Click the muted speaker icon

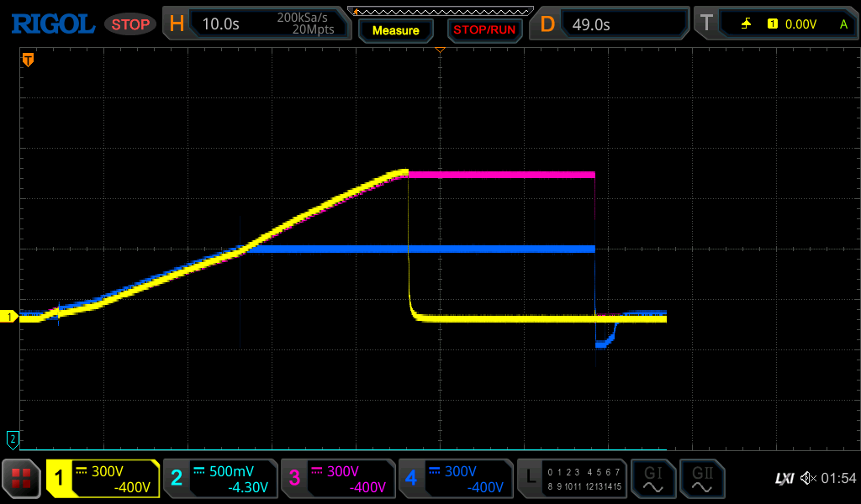click(809, 479)
